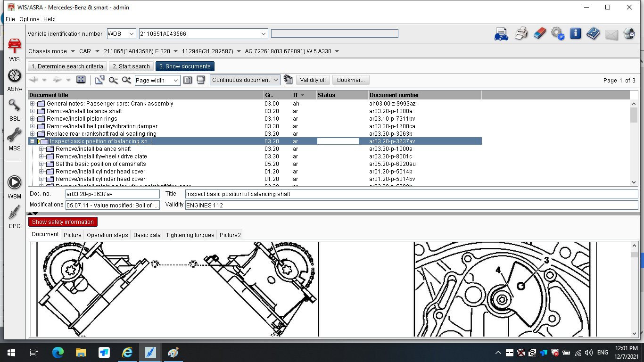Click the single page view icon
This screenshot has width=644, height=362.
point(188,80)
